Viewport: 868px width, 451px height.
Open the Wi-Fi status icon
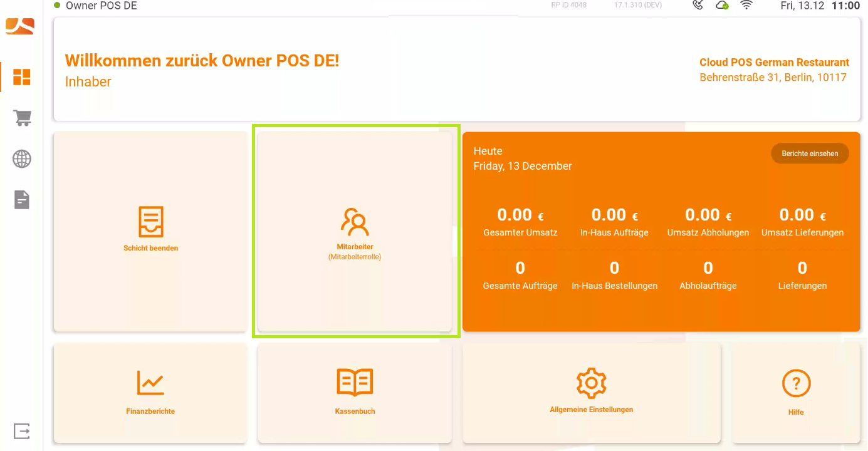(x=746, y=6)
